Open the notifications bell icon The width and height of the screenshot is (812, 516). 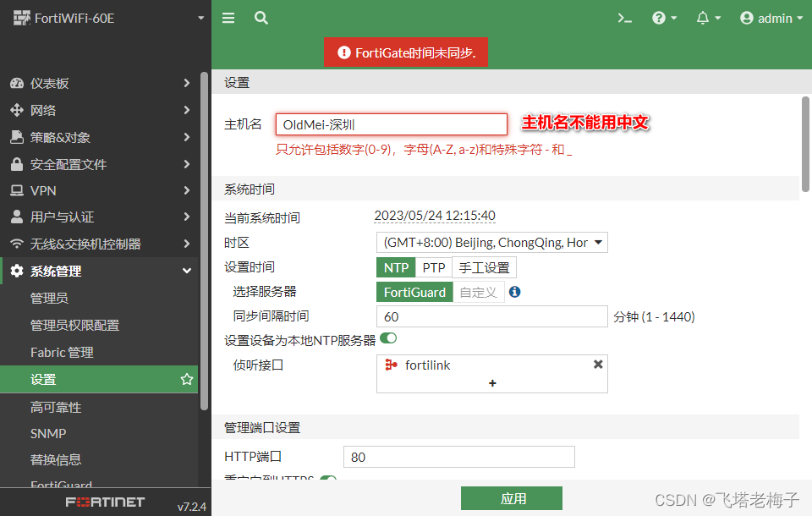tap(702, 18)
